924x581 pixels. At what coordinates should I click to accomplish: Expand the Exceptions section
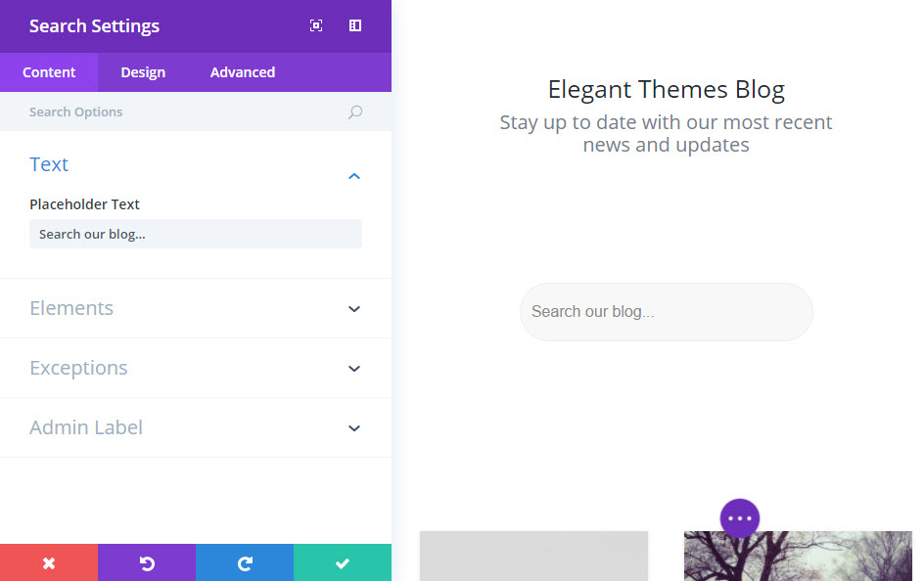pyautogui.click(x=196, y=368)
